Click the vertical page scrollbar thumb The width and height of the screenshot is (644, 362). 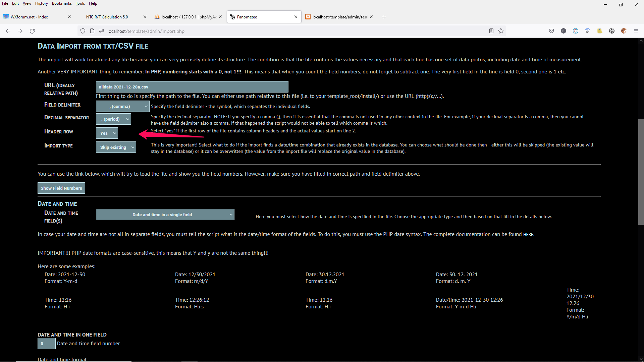pyautogui.click(x=641, y=172)
